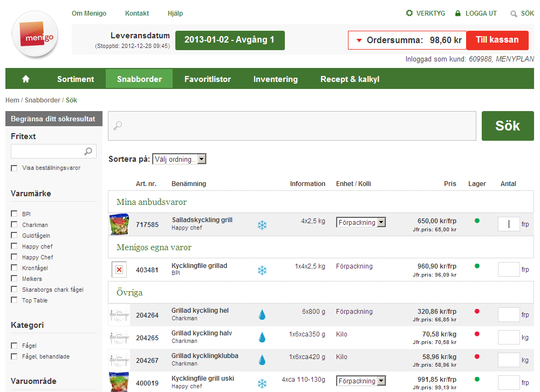Check the Melkers brand filter
Image resolution: width=540 pixels, height=392 pixels.
pyautogui.click(x=14, y=278)
